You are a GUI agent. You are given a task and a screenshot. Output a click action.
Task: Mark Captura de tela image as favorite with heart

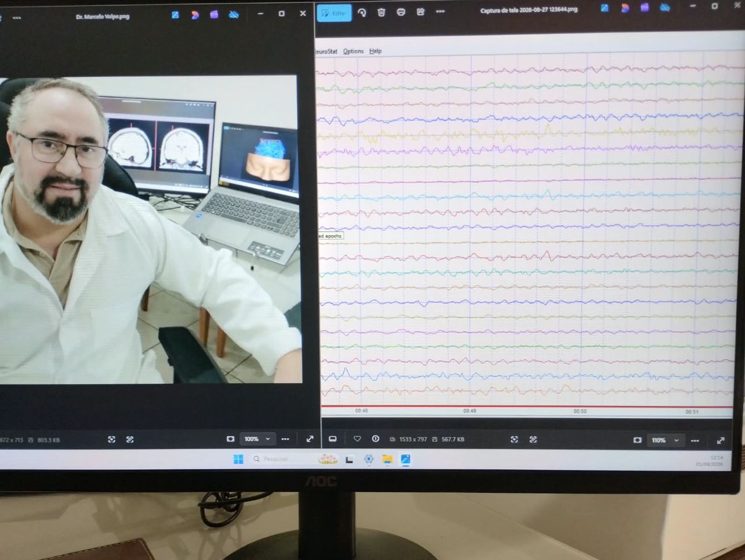click(357, 439)
